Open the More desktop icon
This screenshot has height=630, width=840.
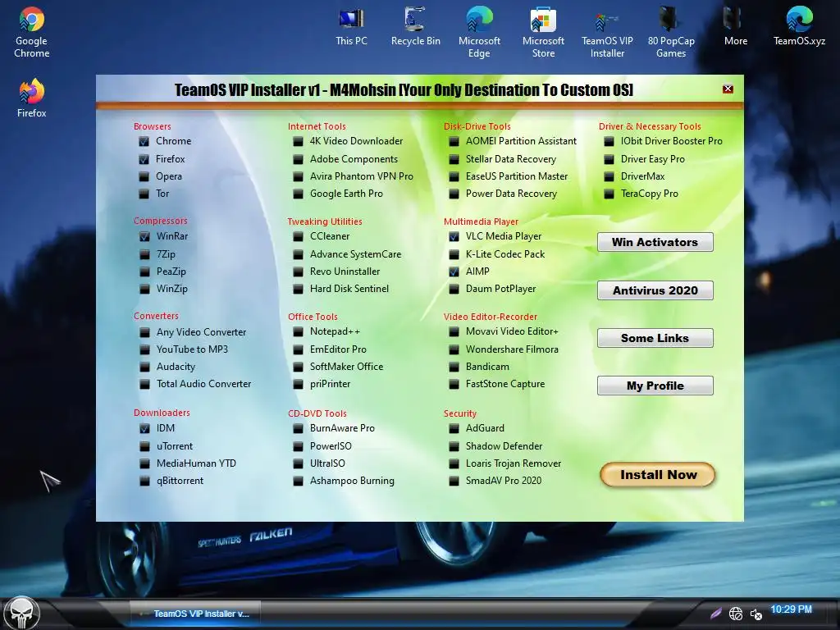[x=736, y=27]
